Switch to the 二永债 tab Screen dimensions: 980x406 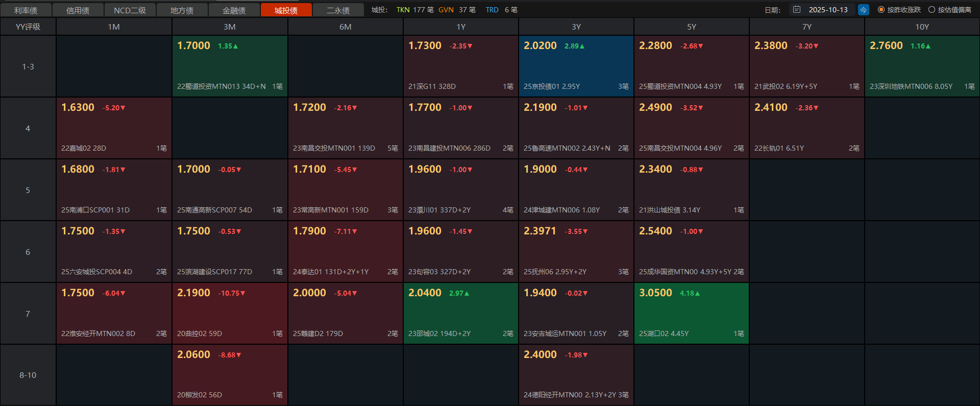[338, 10]
